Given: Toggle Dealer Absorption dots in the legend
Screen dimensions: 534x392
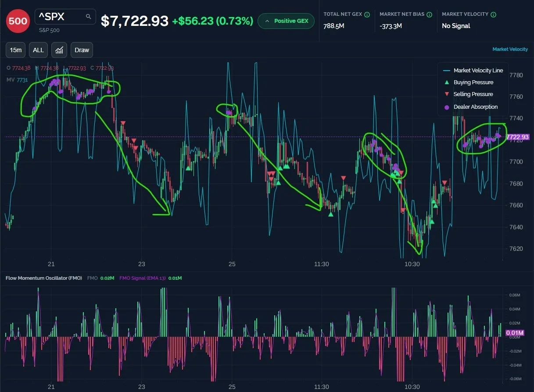Looking at the screenshot, I should (x=470, y=107).
